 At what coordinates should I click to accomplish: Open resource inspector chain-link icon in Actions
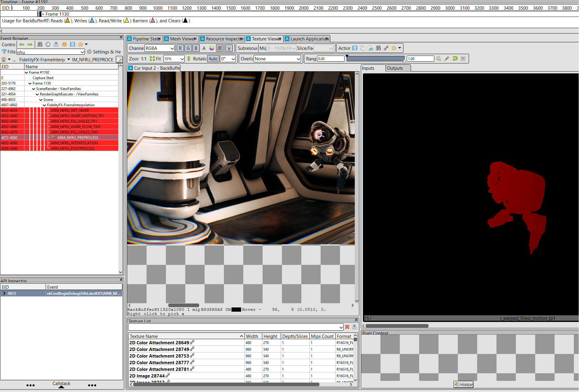pos(386,48)
